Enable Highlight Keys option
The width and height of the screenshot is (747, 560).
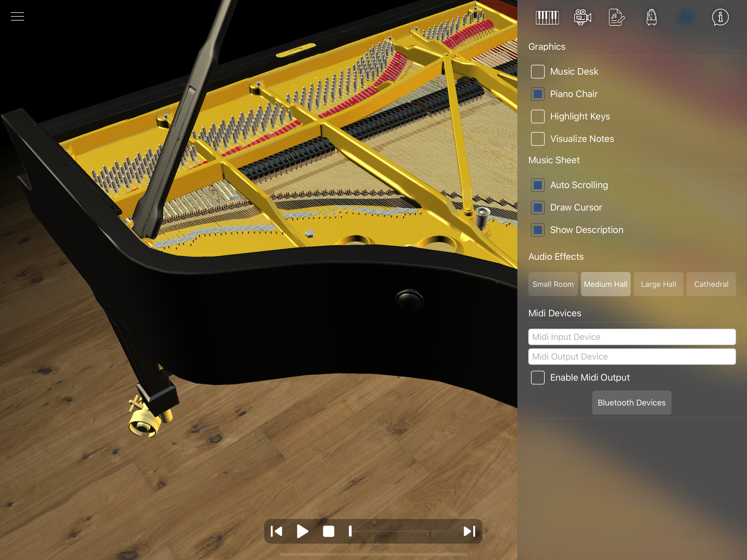[538, 116]
